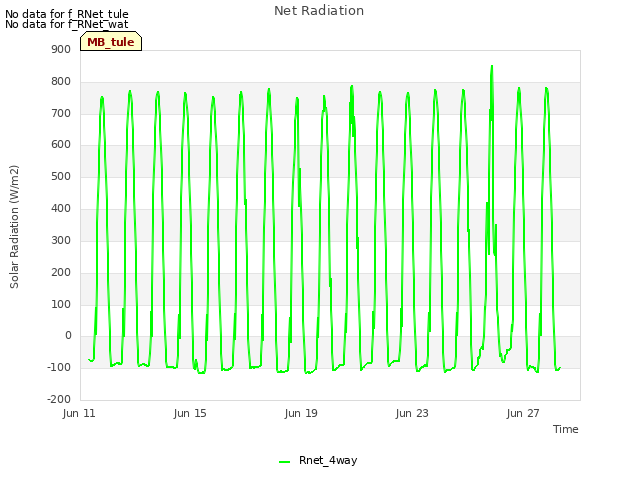Screen dimensions: 640x480
Task: Click the 0 y-axis tick label
Action: point(68,336)
